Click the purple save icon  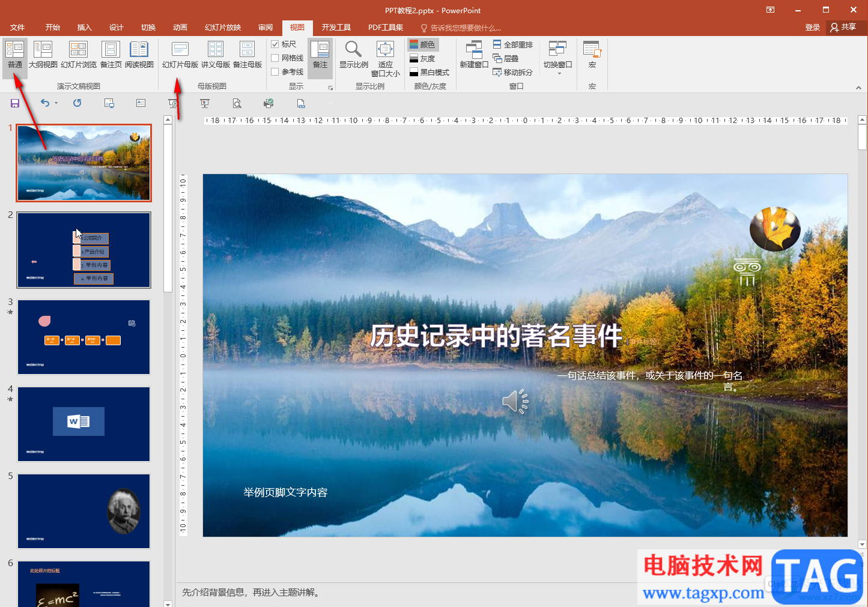click(x=15, y=103)
